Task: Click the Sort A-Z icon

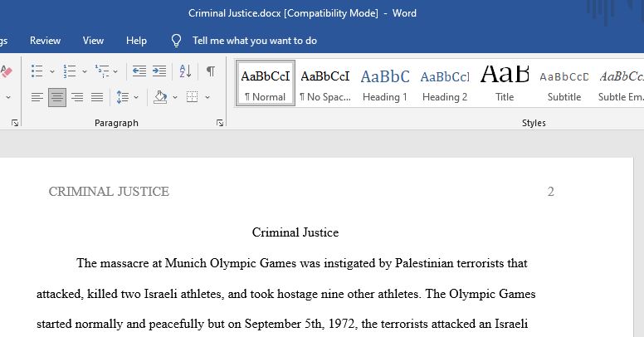Action: [185, 71]
